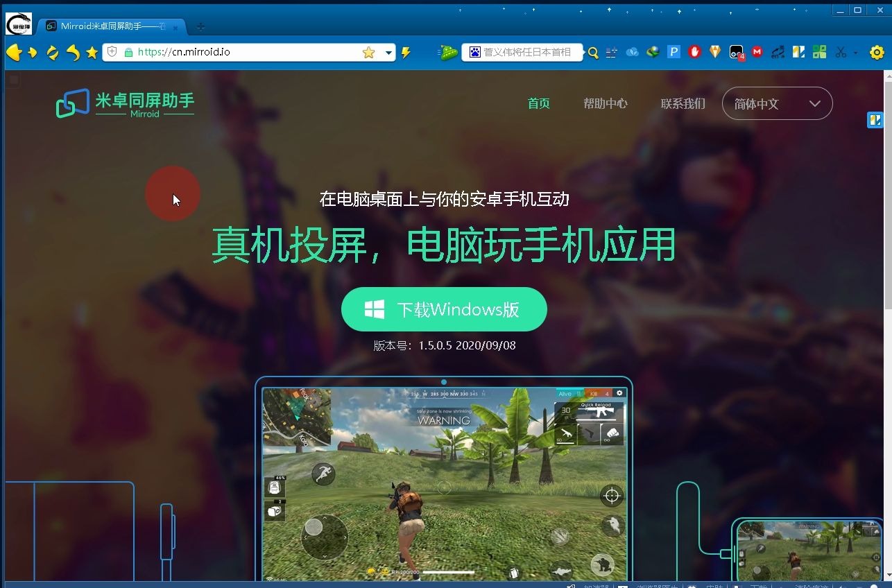Click the red hand ad-blocker icon
Viewport: 892px width, 588px height.
pyautogui.click(x=694, y=52)
